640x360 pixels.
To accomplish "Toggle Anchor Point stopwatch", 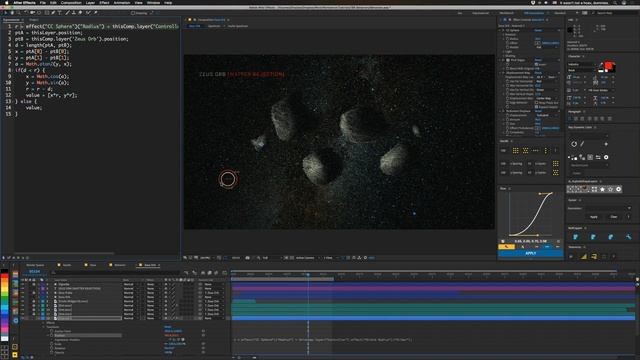I will tap(51, 331).
